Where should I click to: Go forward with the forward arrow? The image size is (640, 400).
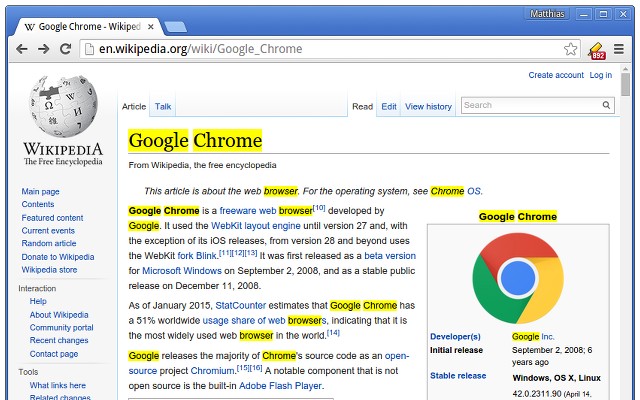point(43,49)
